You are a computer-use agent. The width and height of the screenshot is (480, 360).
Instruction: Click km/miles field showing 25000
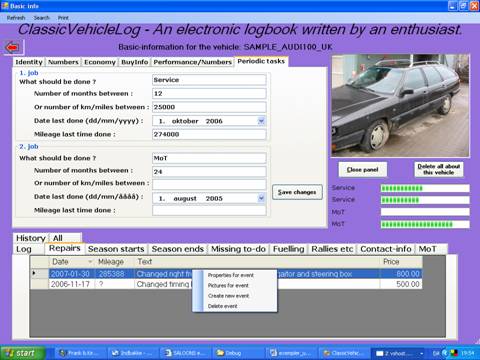click(x=209, y=107)
